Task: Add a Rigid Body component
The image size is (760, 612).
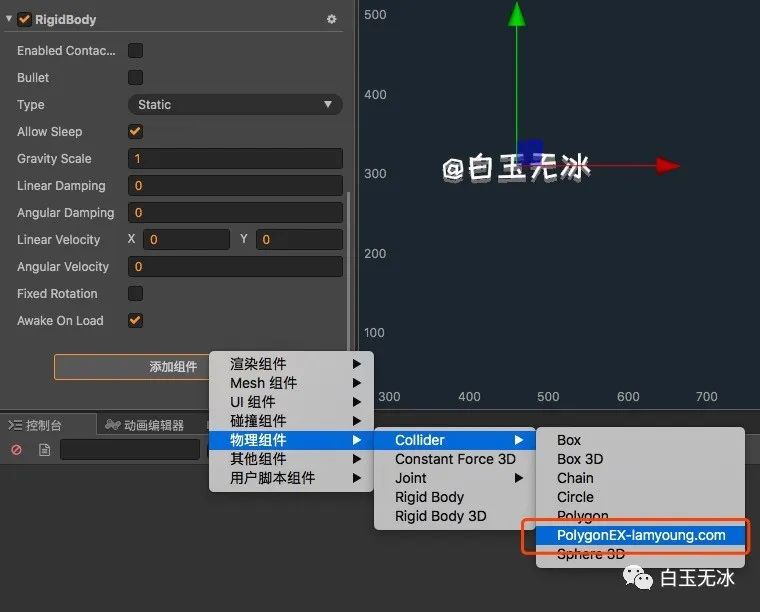Action: 455,497
